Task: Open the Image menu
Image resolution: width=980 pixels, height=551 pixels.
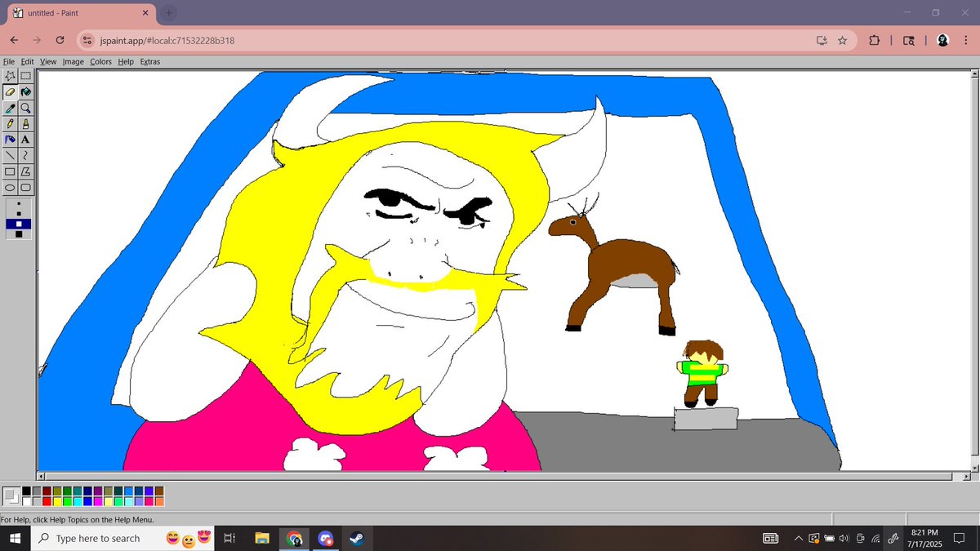Action: point(73,61)
